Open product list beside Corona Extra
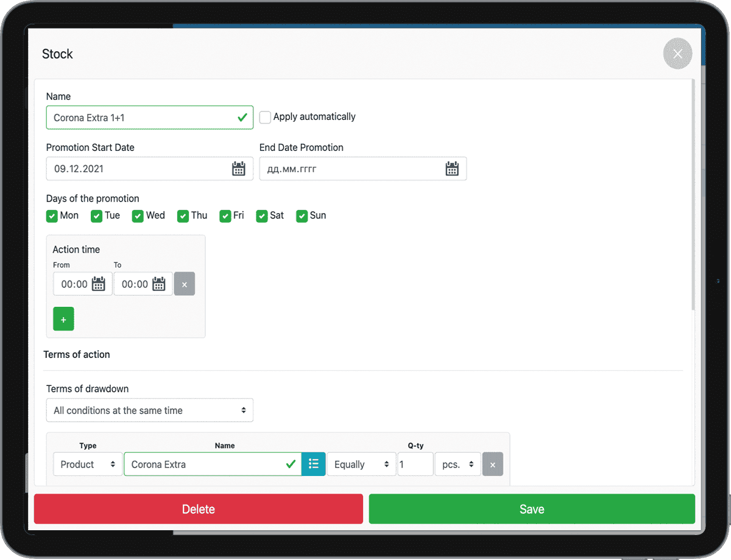731x560 pixels. click(x=314, y=464)
